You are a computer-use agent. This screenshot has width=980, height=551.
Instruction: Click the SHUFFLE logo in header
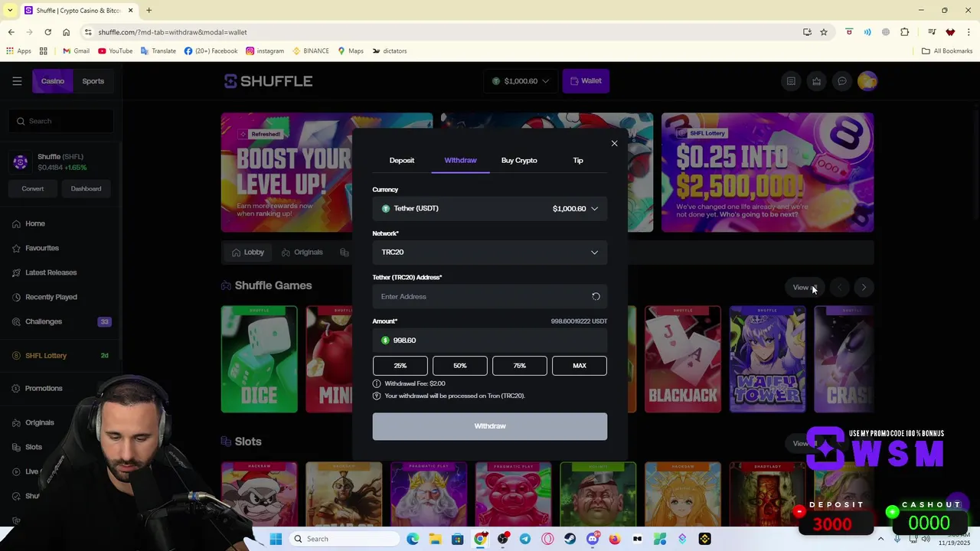pyautogui.click(x=268, y=81)
